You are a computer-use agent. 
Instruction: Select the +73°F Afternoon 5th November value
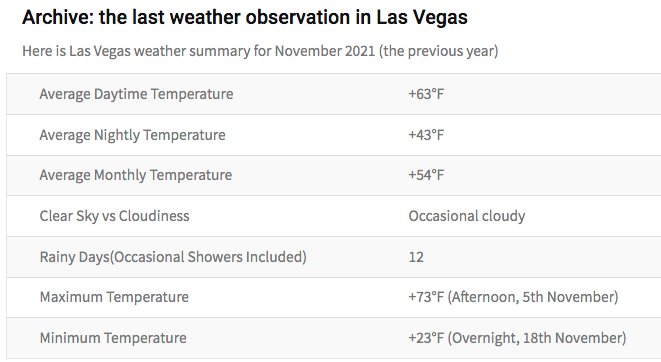point(513,297)
